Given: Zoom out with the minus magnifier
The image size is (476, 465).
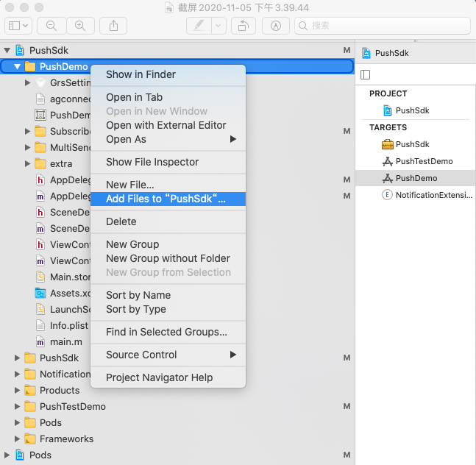Looking at the screenshot, I should 51,26.
